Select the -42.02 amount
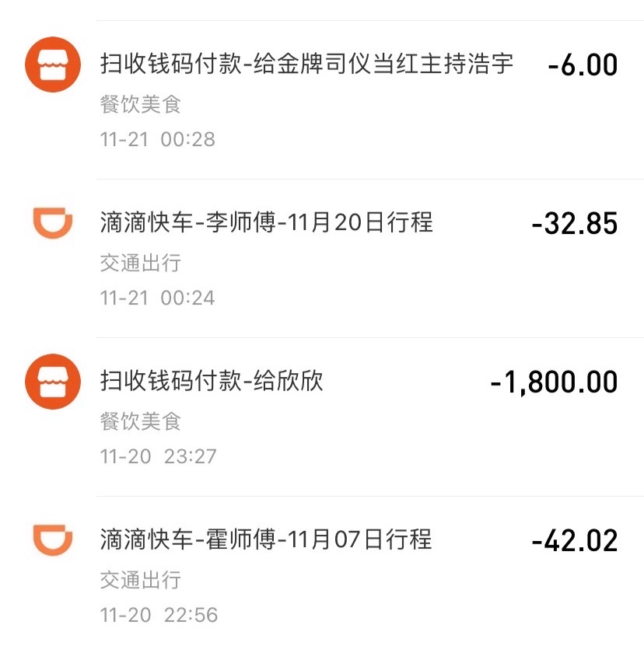 (x=575, y=540)
